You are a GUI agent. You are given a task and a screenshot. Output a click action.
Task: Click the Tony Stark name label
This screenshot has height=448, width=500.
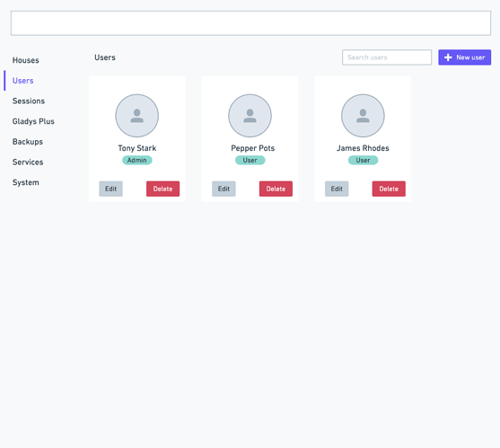(137, 148)
